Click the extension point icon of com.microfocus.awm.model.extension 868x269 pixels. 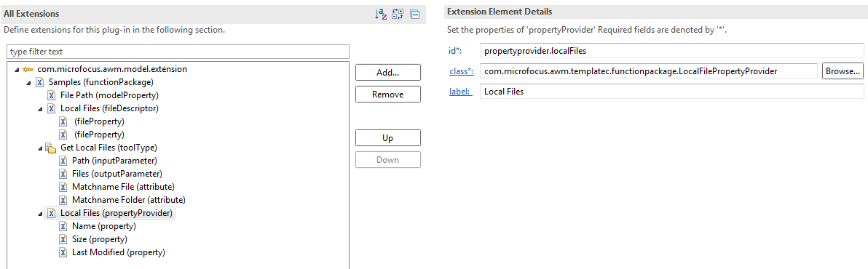point(29,70)
